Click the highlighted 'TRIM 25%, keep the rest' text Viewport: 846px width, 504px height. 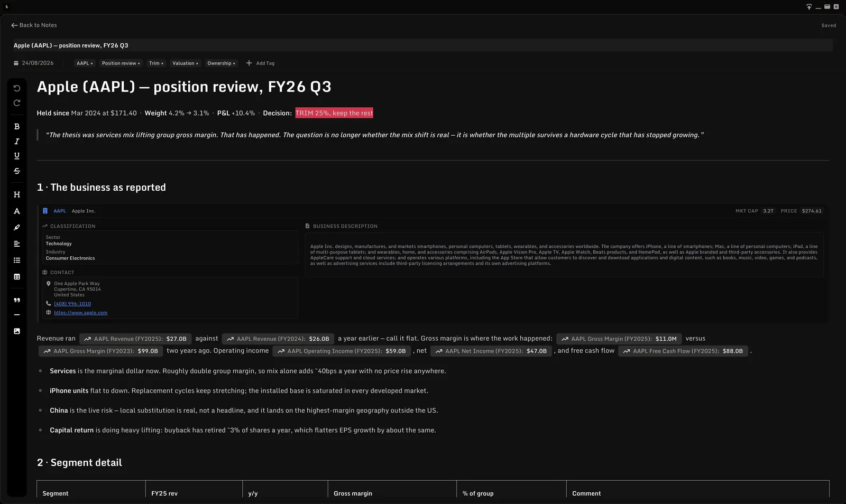pos(334,113)
